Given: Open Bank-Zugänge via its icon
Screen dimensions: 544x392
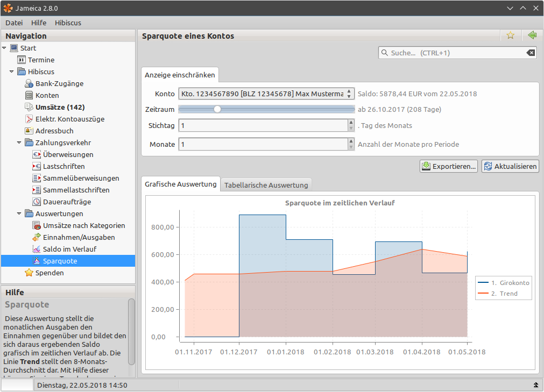Looking at the screenshot, I should (29, 83).
